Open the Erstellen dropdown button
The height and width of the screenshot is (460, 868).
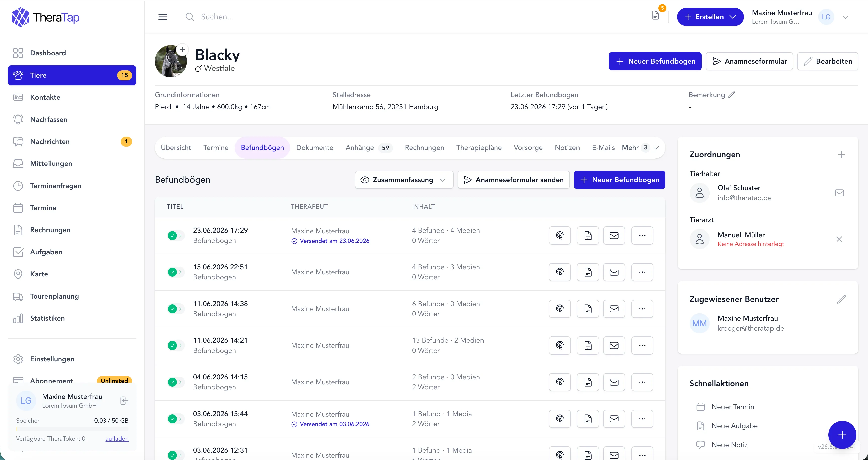point(710,17)
